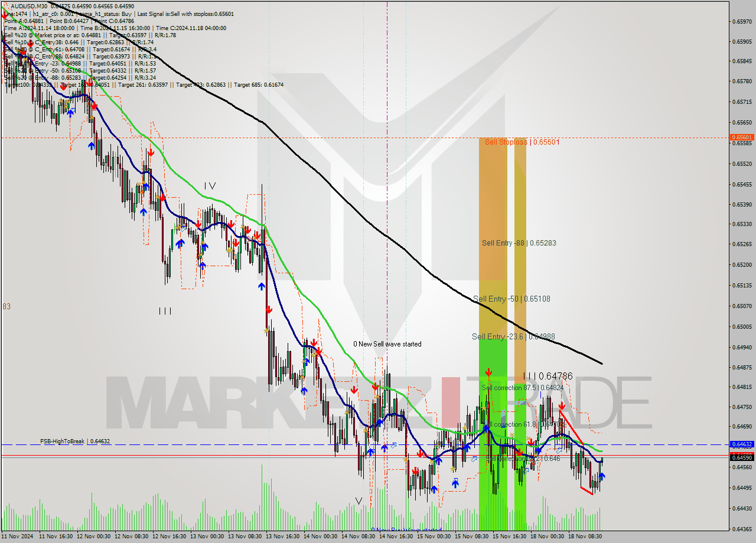
Task: Click the Target 685: 0.61674 text
Action: 259,84
